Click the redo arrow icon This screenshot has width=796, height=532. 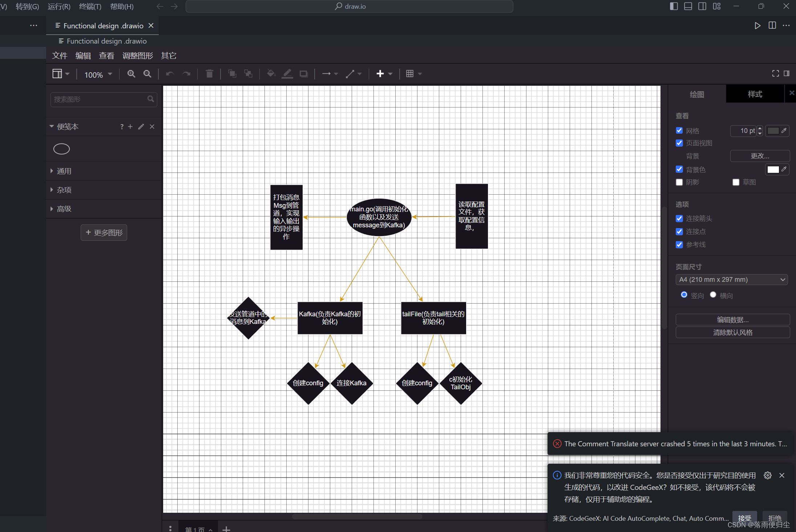tap(186, 74)
